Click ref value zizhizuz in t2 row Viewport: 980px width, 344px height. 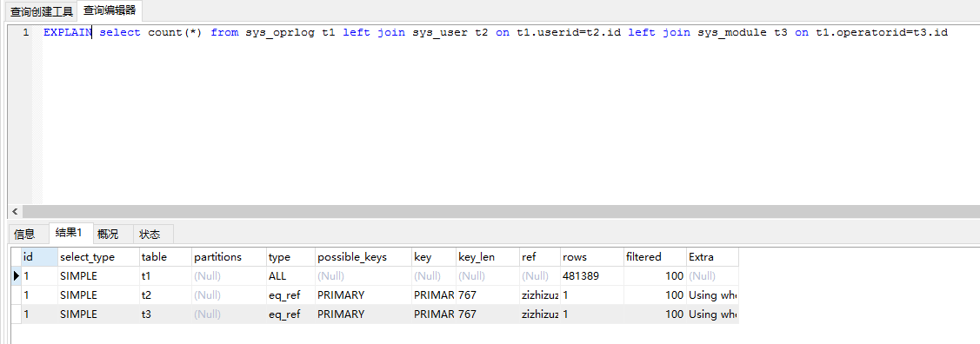[540, 295]
